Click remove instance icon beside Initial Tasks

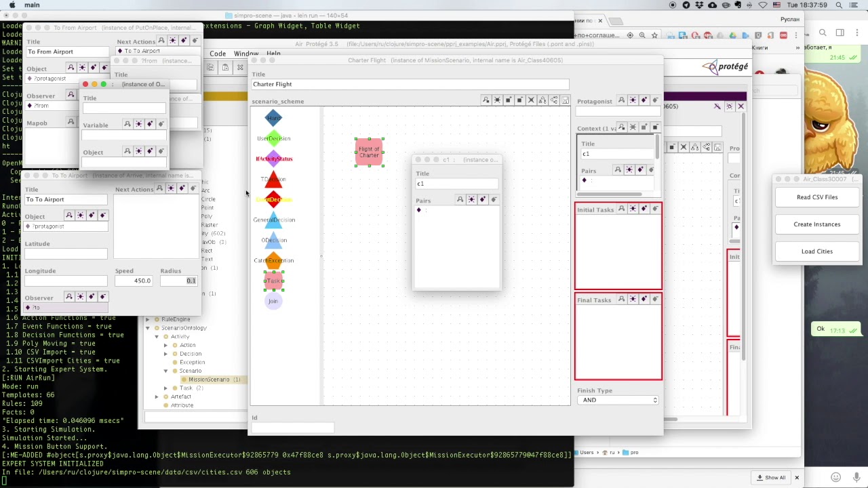click(x=655, y=209)
